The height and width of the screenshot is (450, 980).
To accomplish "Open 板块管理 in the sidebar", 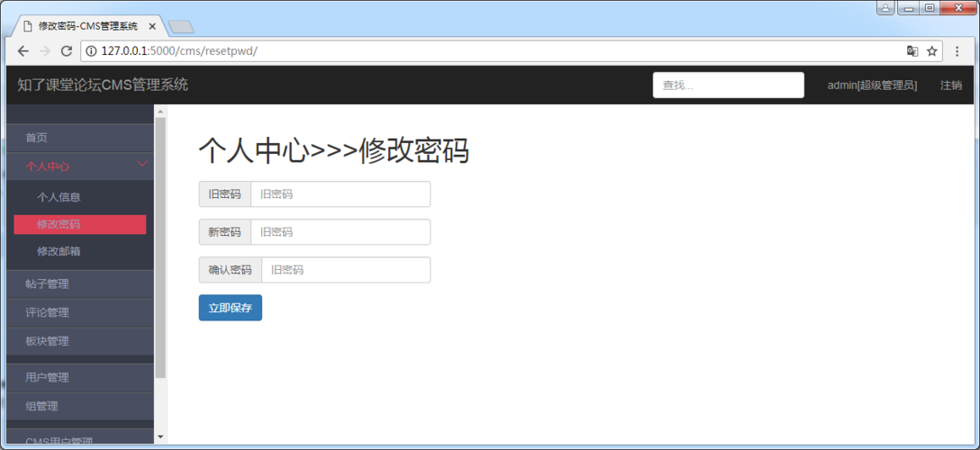I will (x=80, y=341).
